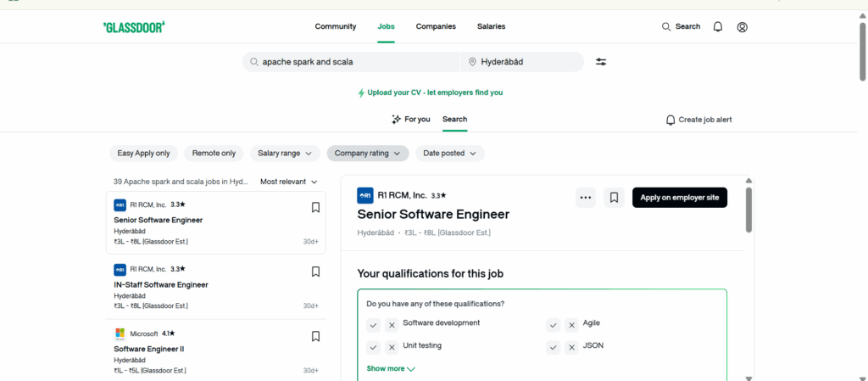Click Apply on employer site button
This screenshot has width=868, height=381.
click(680, 198)
